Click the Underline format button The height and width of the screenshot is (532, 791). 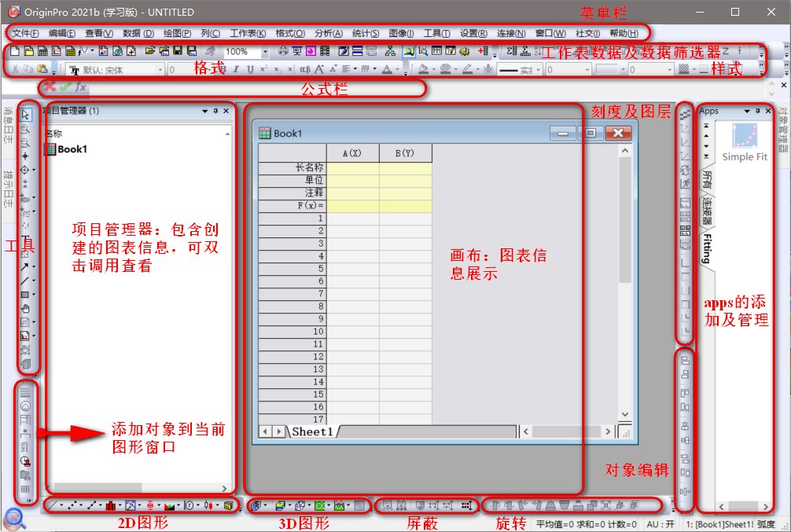[250, 69]
